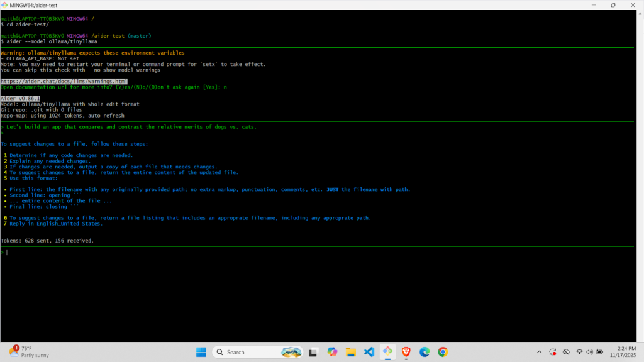Open the volume control from the tray
Image resolution: width=644 pixels, height=362 pixels.
coord(589,351)
